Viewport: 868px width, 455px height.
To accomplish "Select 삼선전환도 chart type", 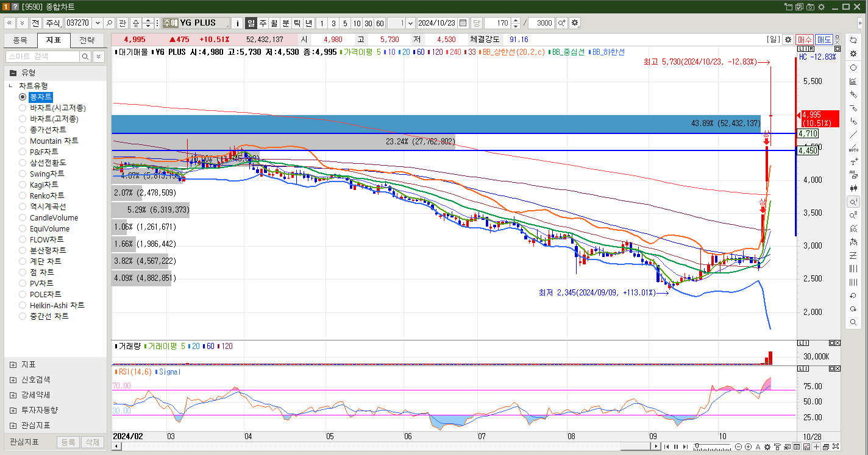I will [23, 163].
